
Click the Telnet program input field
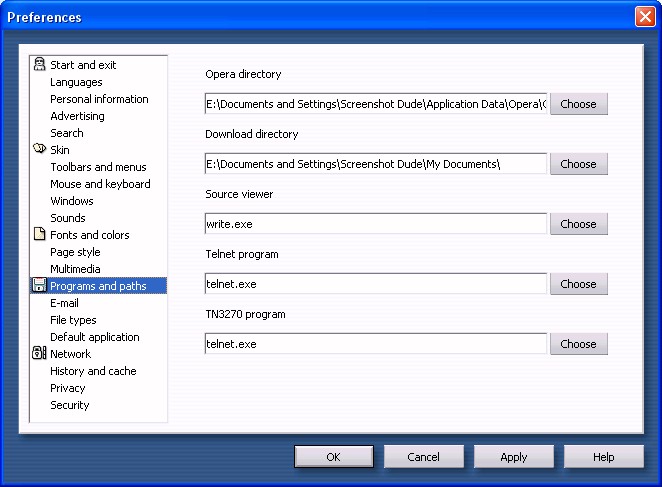[376, 284]
